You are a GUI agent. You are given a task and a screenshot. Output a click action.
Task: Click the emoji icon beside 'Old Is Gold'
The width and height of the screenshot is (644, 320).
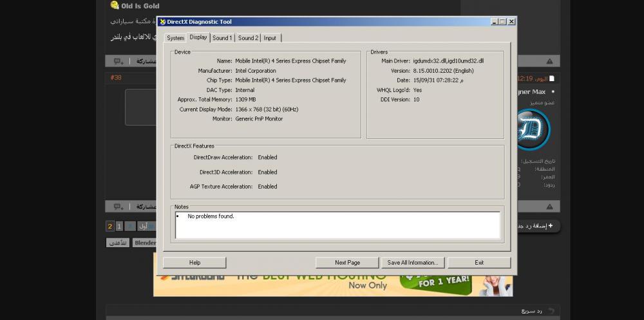pyautogui.click(x=115, y=5)
